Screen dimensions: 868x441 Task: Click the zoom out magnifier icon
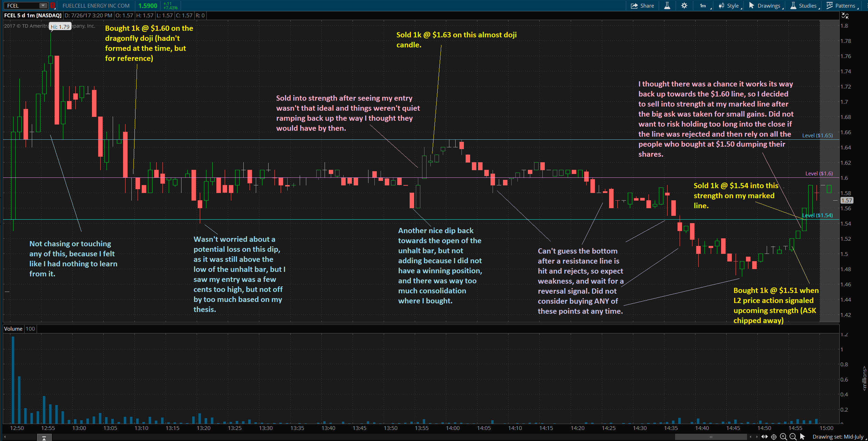(793, 437)
